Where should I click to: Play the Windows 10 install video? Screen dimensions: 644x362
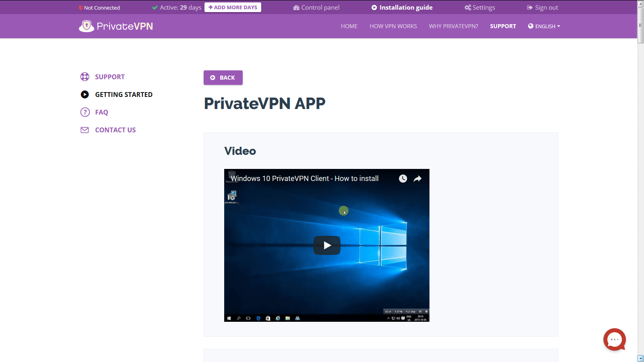coord(327,245)
